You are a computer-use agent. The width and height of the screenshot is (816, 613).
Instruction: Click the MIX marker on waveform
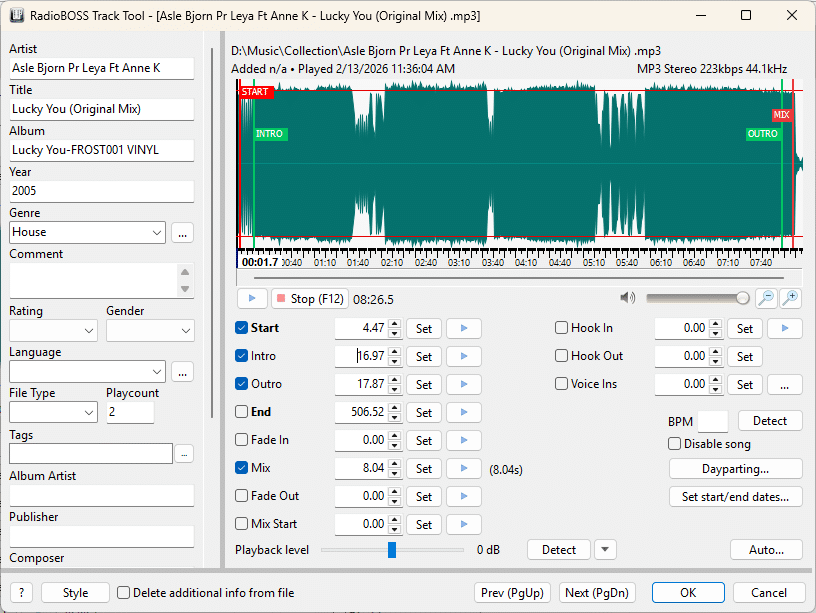[782, 114]
